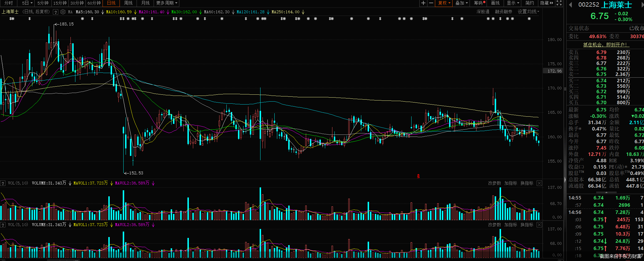Switch to the 60分钟 period tab
This screenshot has height=261, width=644.
coord(94,3)
